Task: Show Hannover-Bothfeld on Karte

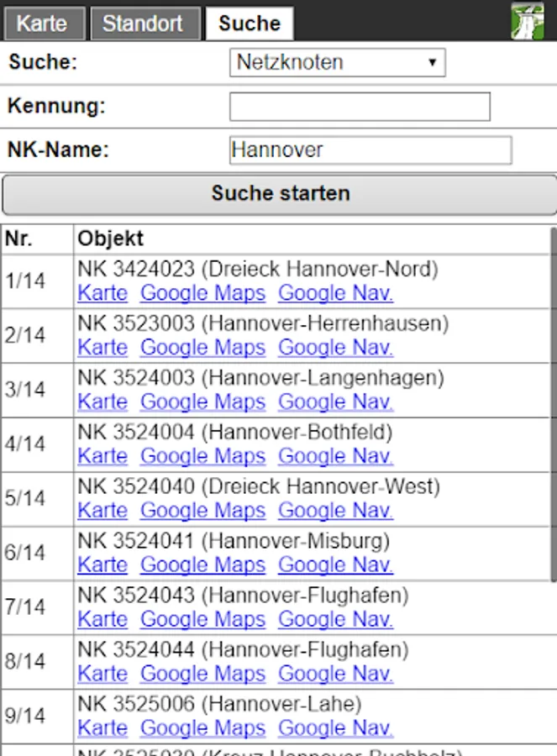Action: (x=102, y=456)
